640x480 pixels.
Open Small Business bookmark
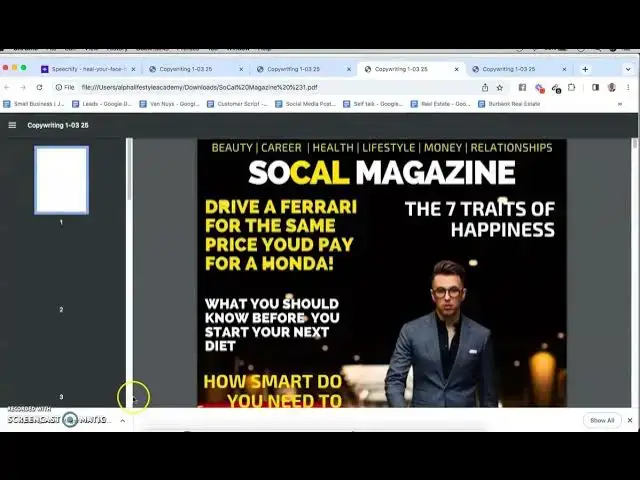[x=34, y=104]
